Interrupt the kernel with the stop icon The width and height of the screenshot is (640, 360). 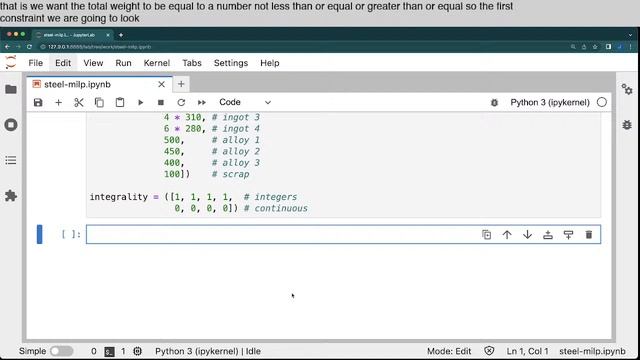tap(161, 102)
